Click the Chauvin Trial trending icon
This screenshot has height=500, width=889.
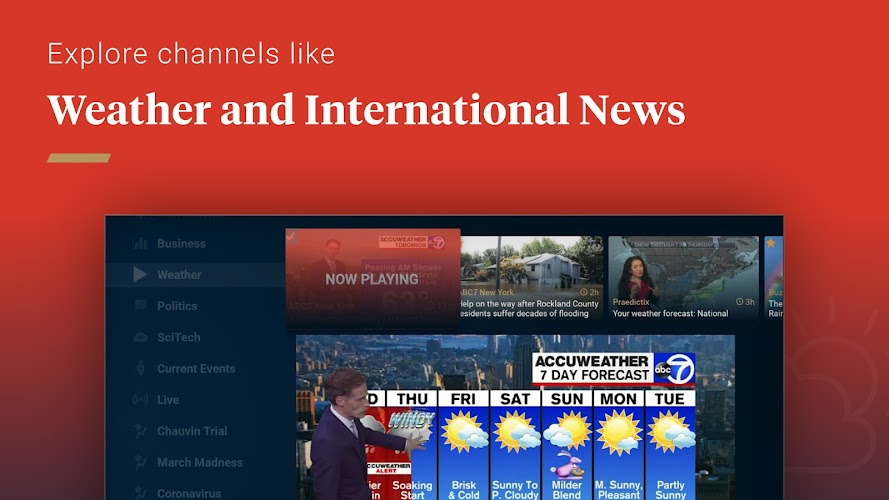point(140,431)
